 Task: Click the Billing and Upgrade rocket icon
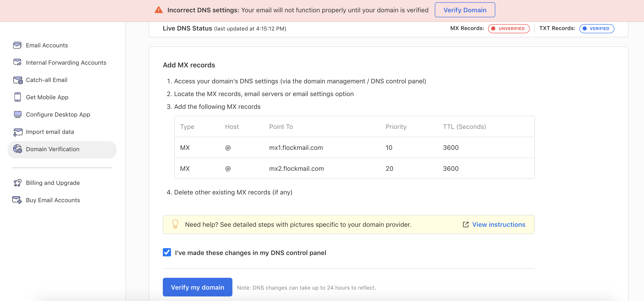(x=18, y=183)
